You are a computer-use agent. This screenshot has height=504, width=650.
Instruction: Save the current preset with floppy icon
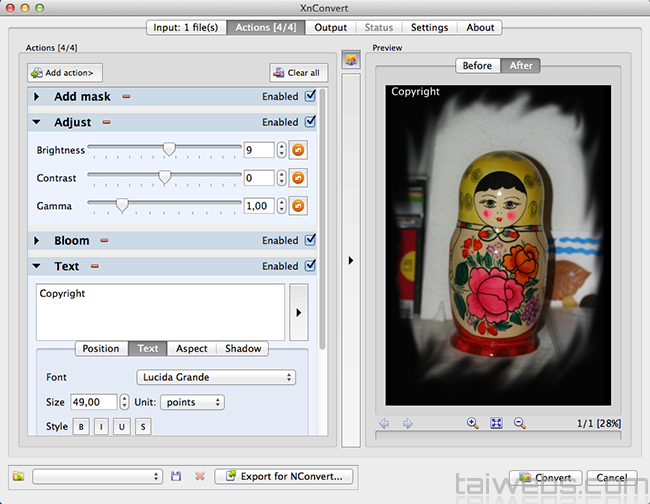tap(176, 477)
